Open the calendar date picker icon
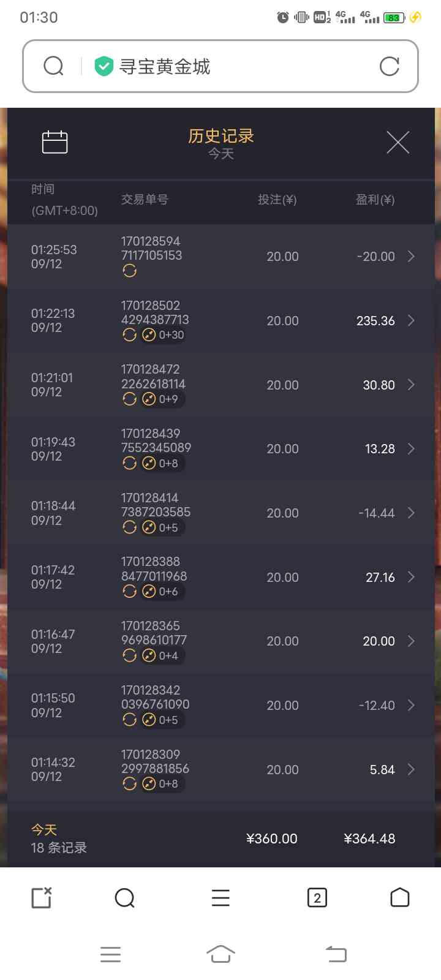The height and width of the screenshot is (980, 441). point(55,142)
